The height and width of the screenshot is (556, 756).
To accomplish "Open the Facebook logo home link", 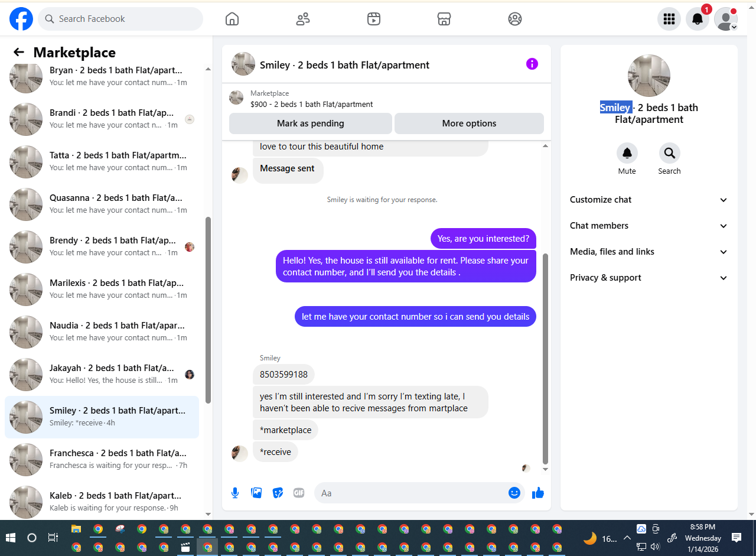I will [21, 19].
